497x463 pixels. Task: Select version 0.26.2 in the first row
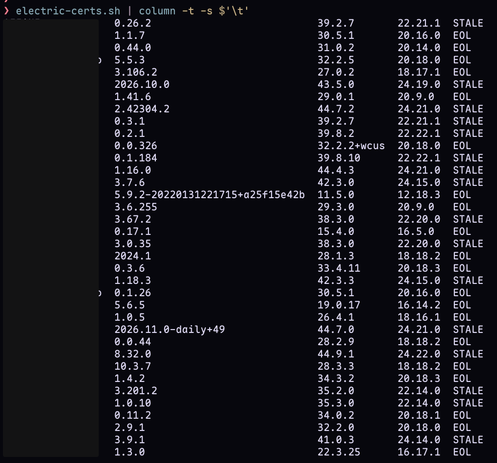click(133, 23)
